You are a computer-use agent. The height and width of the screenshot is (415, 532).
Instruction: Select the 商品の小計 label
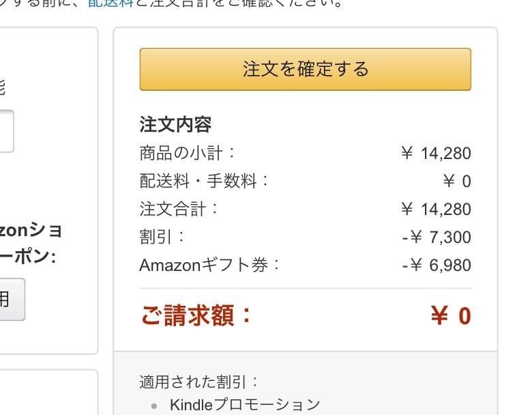point(188,153)
